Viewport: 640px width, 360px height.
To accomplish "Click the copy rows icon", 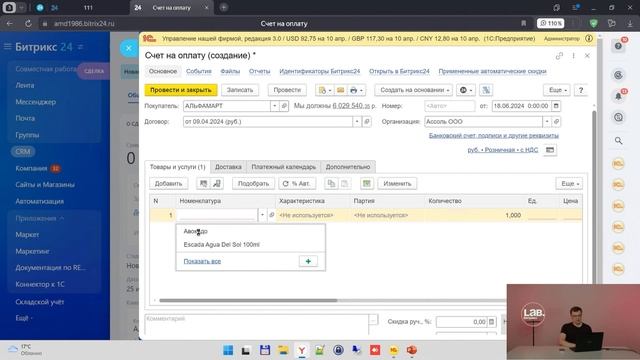I will tap(331, 184).
